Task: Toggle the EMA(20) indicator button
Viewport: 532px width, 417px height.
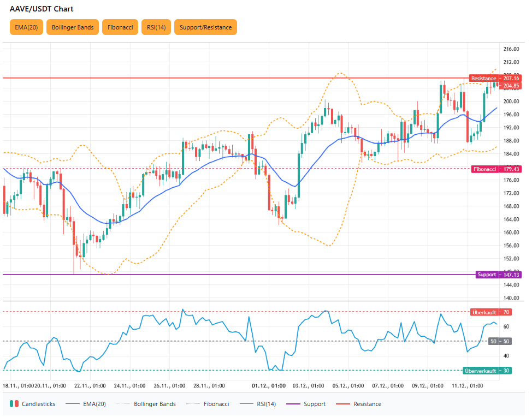Action: [26, 27]
